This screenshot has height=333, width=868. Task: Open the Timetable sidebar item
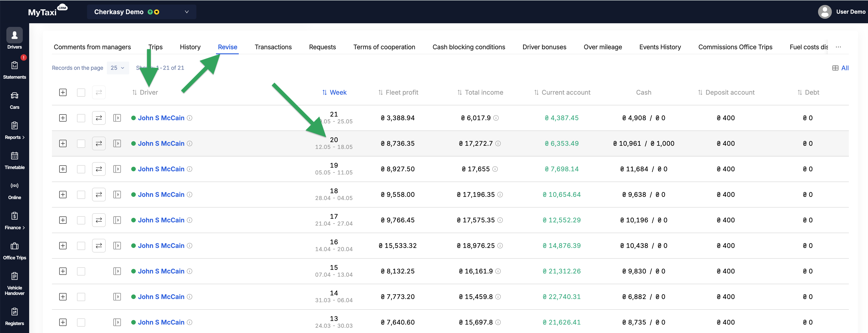(15, 160)
